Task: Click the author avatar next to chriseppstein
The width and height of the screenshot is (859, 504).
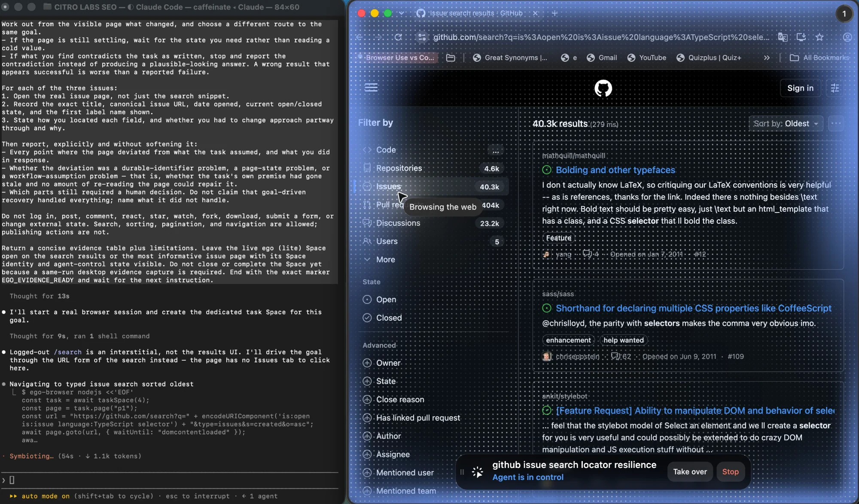Action: [x=547, y=357]
